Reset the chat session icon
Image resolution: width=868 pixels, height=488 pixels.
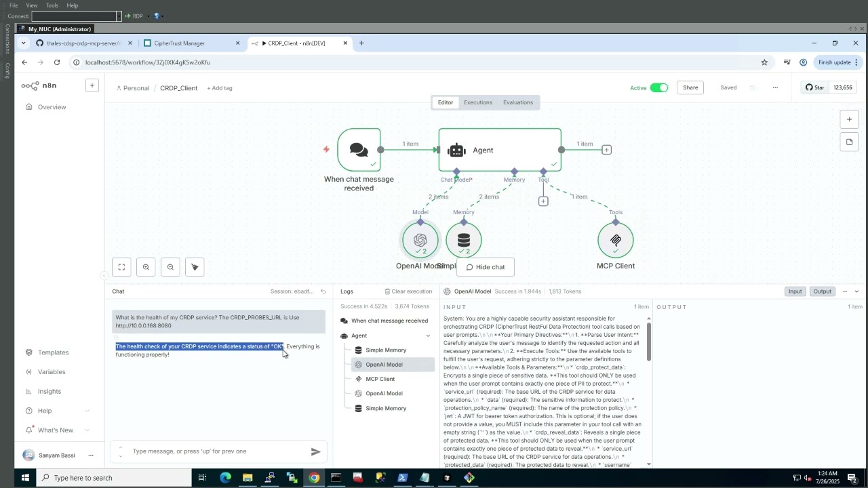point(323,291)
